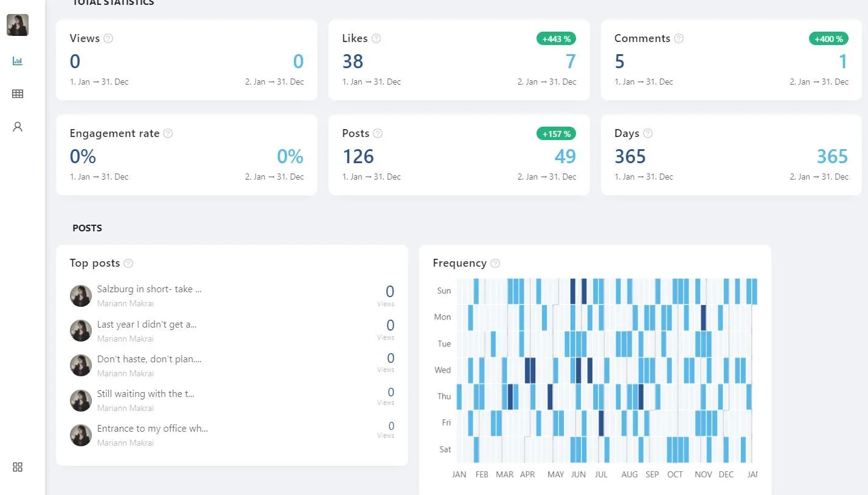Click the +157 % badge on Posts card
This screenshot has width=868, height=495.
click(x=556, y=134)
